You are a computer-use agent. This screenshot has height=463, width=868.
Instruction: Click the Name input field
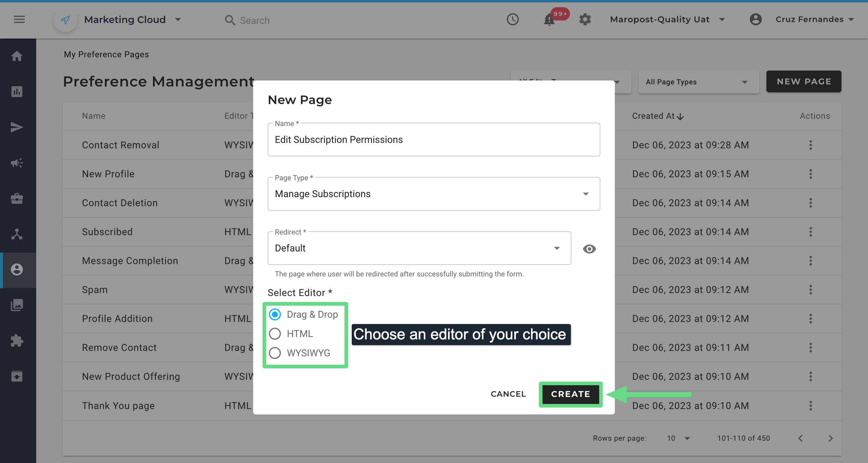point(433,140)
